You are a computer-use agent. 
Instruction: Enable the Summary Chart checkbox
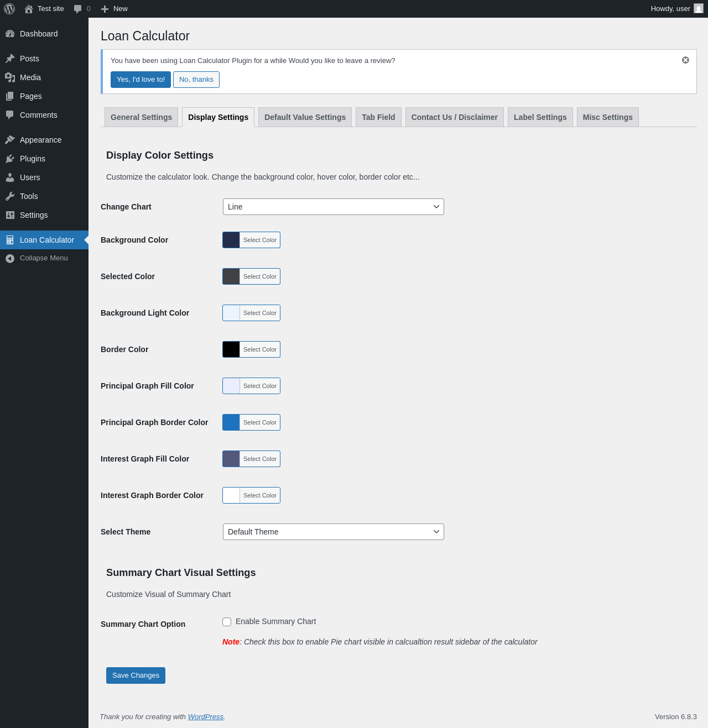tap(227, 622)
